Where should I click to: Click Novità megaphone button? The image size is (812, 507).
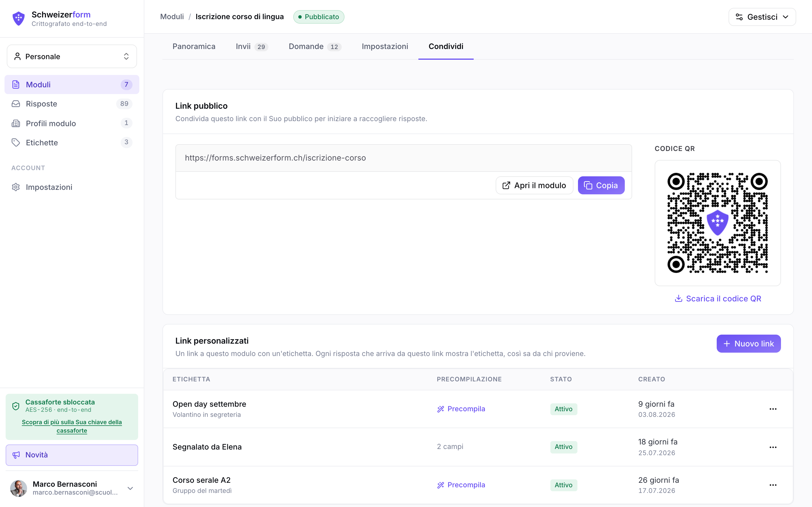(x=72, y=455)
